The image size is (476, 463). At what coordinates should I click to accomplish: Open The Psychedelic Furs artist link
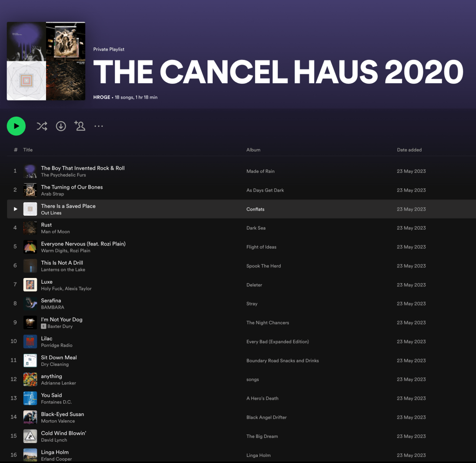pos(63,175)
